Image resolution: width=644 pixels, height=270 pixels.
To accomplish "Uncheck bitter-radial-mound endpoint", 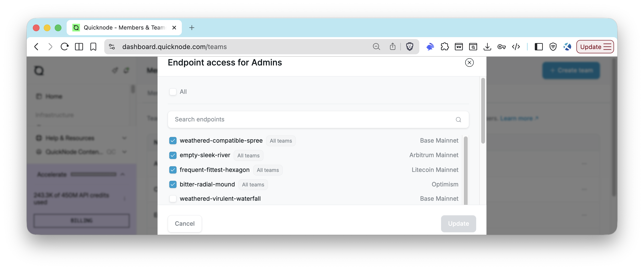I will 173,184.
